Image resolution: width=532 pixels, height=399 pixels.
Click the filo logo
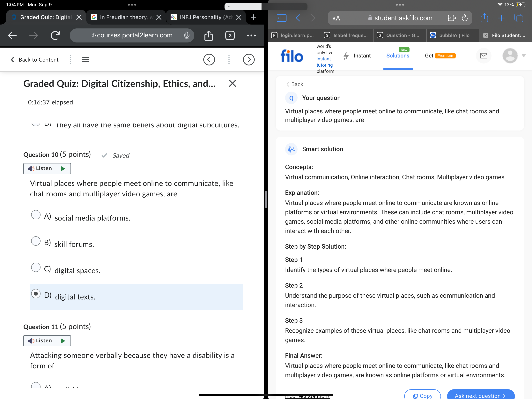292,56
